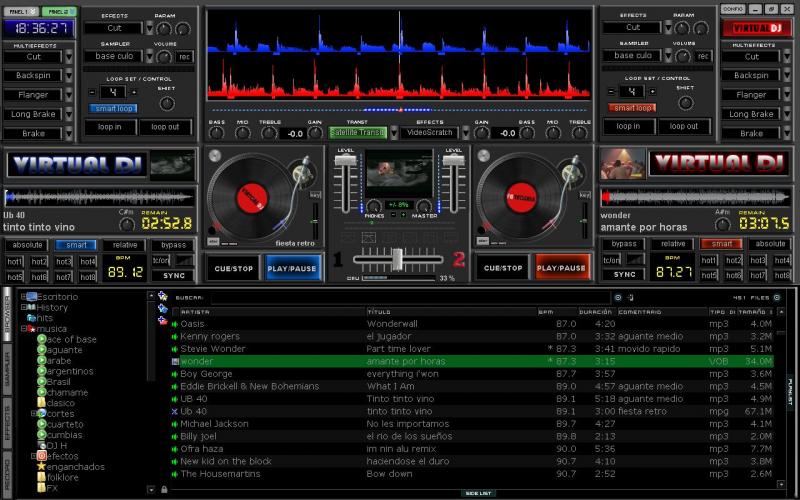Image resolution: width=800 pixels, height=500 pixels.
Task: Click right deck loop out button
Action: click(x=683, y=126)
